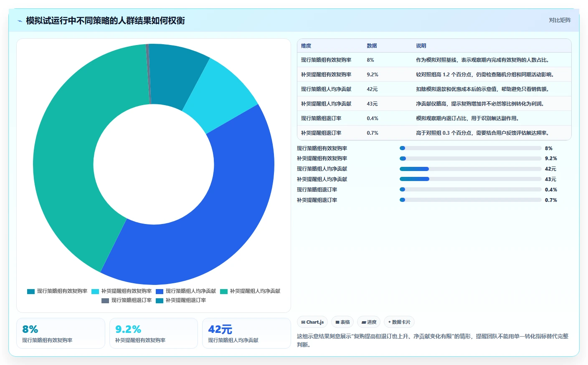
Task: Click progress bar for 补货提醒组有效复购率
Action: coord(471,159)
